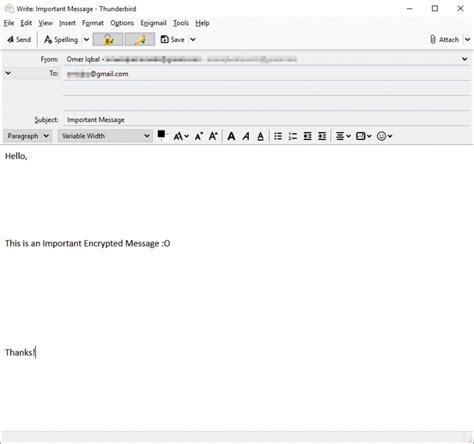Outdent text with the outdent icon
The height and width of the screenshot is (444, 474).
coord(307,136)
